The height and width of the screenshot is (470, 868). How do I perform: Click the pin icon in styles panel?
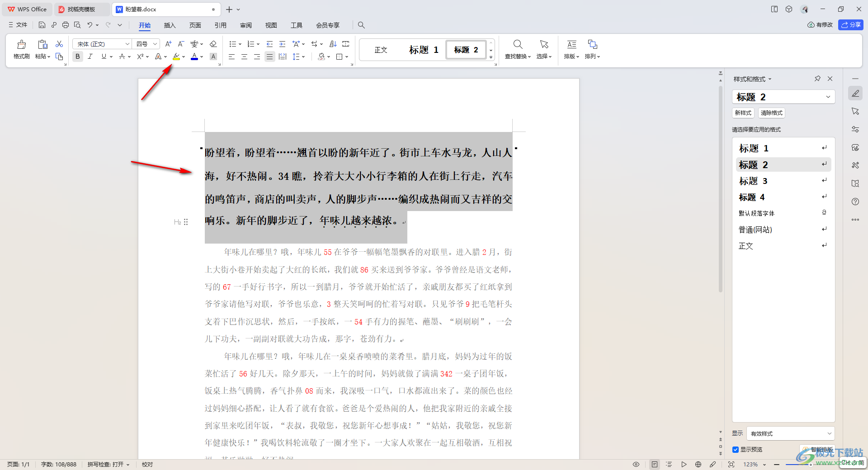coord(817,79)
